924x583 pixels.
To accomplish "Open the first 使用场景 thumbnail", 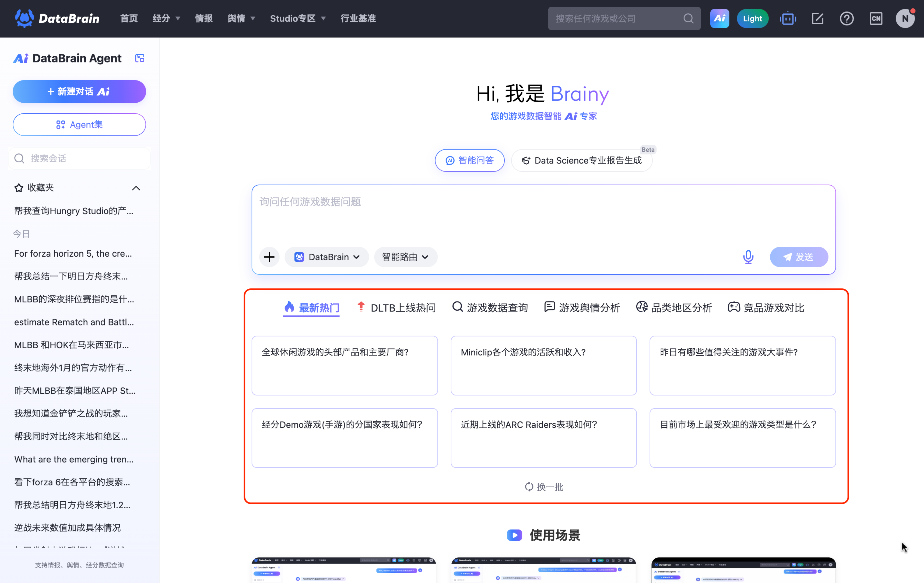I will tap(344, 570).
